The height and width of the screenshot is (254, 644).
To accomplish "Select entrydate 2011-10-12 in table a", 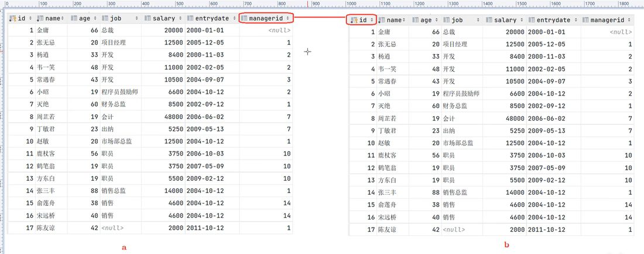I will 213,228.
